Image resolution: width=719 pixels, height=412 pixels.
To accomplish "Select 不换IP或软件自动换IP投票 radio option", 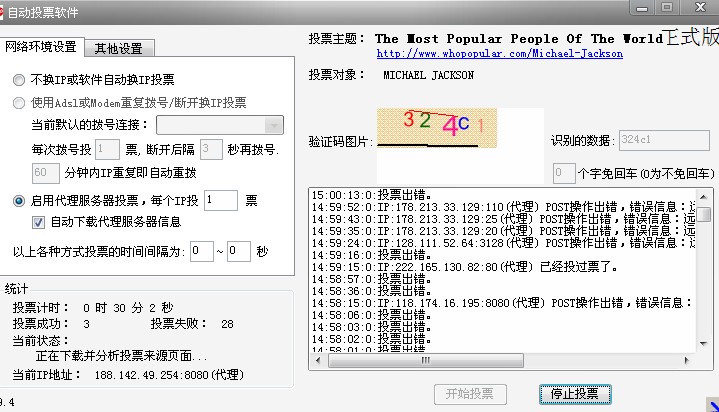I will tap(20, 80).
